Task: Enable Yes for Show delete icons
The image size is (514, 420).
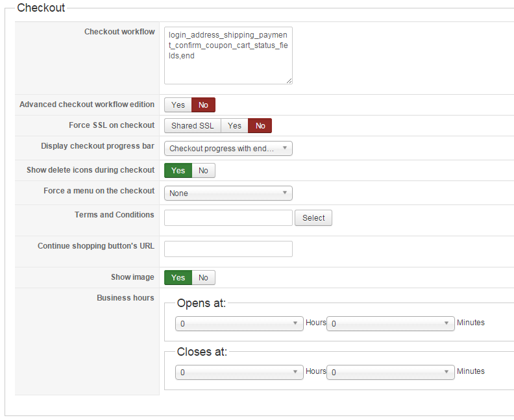Action: point(178,171)
